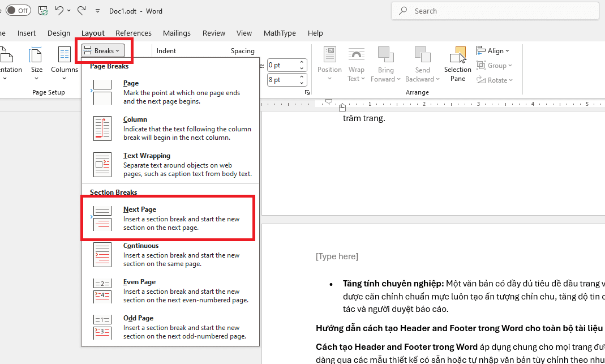Screen dimensions: 605x364
Task: Click the Spacing After 8 pt field
Action: (x=283, y=79)
